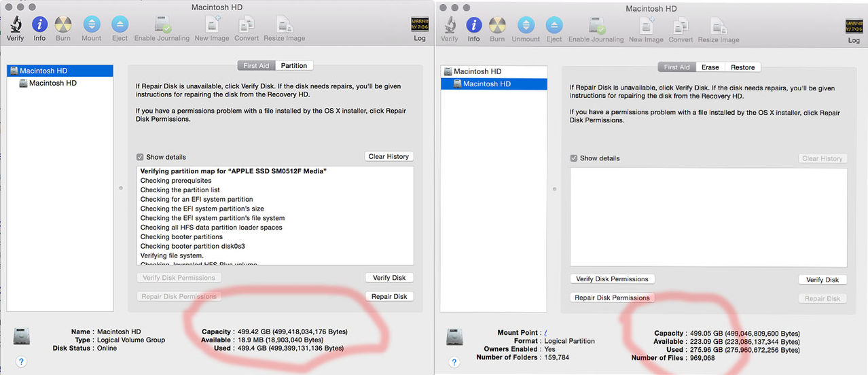Screen dimensions: 868x375
Task: Click Mount icon in left window toolbar
Action: pyautogui.click(x=92, y=24)
